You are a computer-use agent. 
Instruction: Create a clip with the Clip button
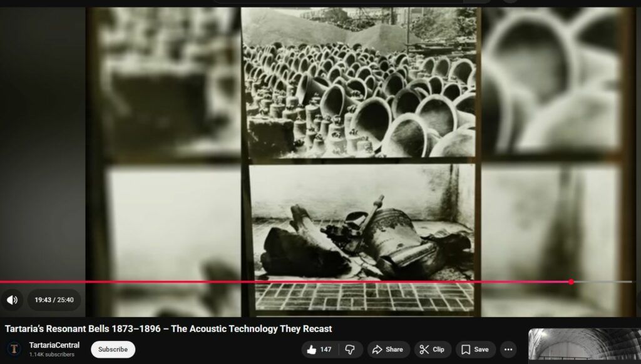coord(432,350)
